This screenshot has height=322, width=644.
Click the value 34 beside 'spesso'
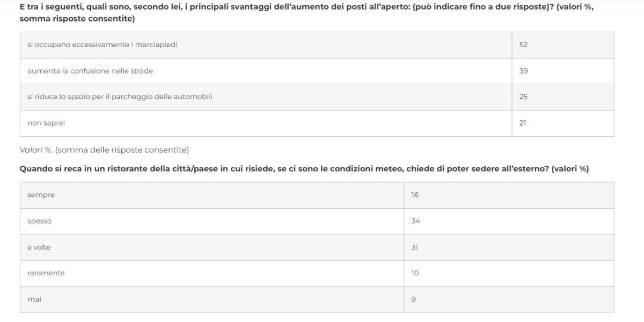point(415,221)
